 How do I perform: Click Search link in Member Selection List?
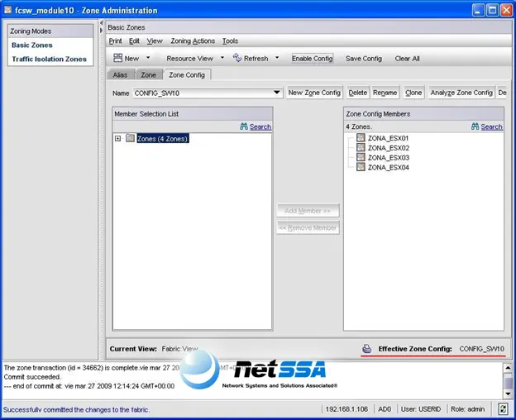click(x=260, y=126)
